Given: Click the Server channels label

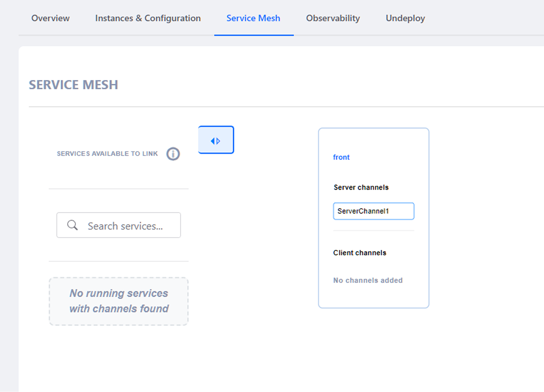Looking at the screenshot, I should click(x=361, y=187).
